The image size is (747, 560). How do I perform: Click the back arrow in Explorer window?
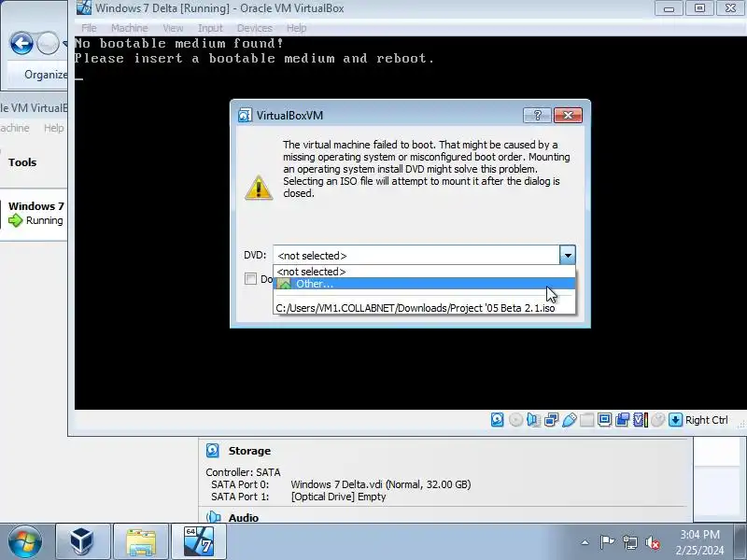[x=21, y=44]
